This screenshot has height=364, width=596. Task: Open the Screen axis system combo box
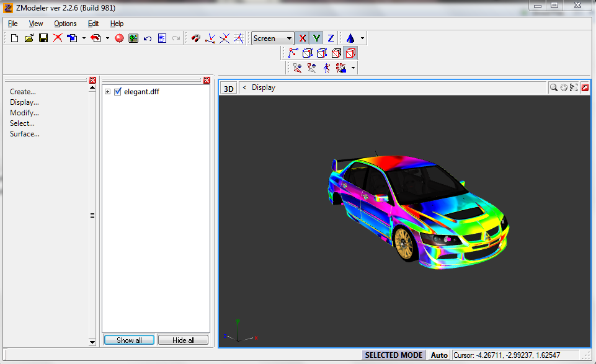pyautogui.click(x=272, y=38)
